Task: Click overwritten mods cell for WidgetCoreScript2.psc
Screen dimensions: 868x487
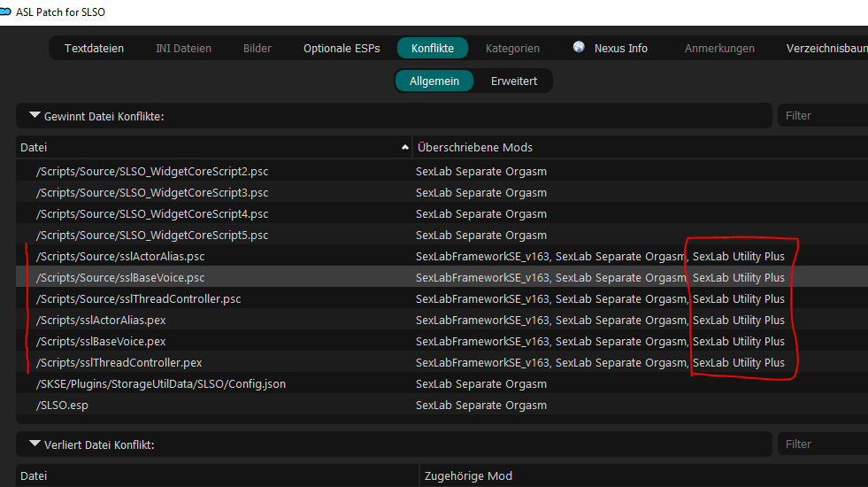Action: [x=481, y=171]
